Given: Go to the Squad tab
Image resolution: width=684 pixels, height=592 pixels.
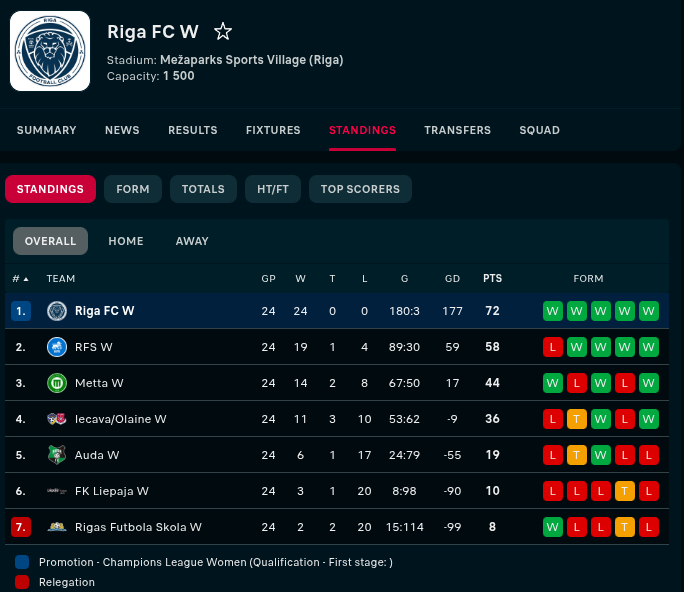Looking at the screenshot, I should (x=539, y=130).
